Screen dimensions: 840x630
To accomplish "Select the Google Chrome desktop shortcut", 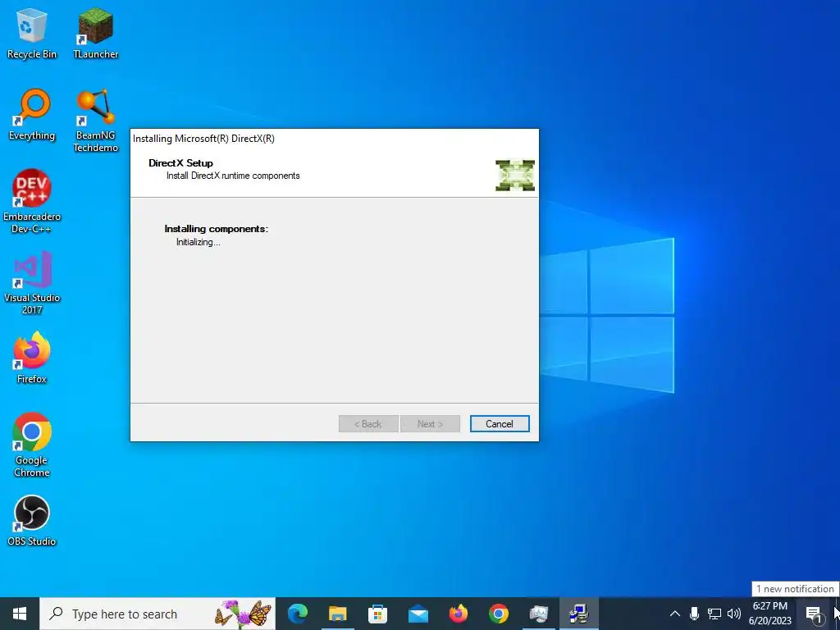I will [x=32, y=445].
